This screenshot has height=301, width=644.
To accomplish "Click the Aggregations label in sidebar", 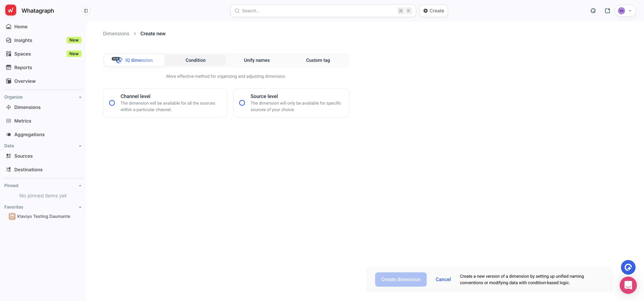I will 29,135.
